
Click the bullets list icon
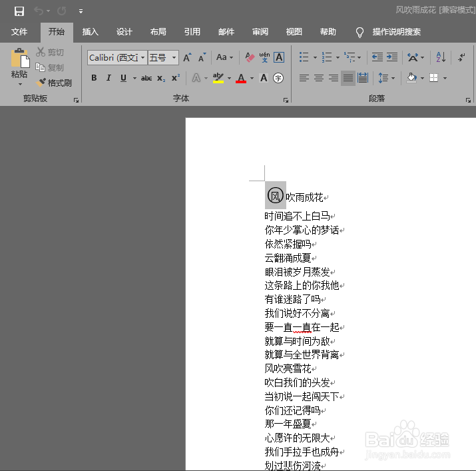(x=304, y=57)
